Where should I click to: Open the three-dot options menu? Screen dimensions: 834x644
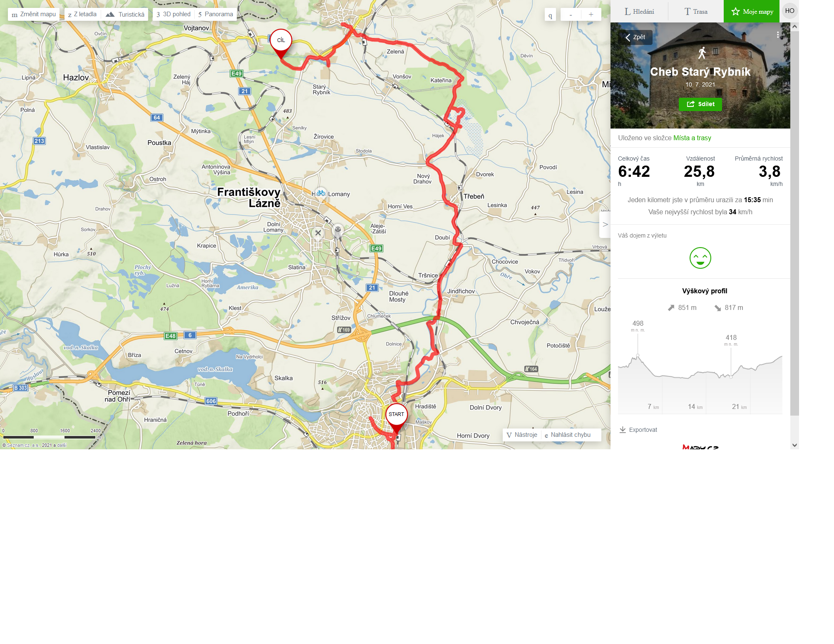(x=778, y=35)
